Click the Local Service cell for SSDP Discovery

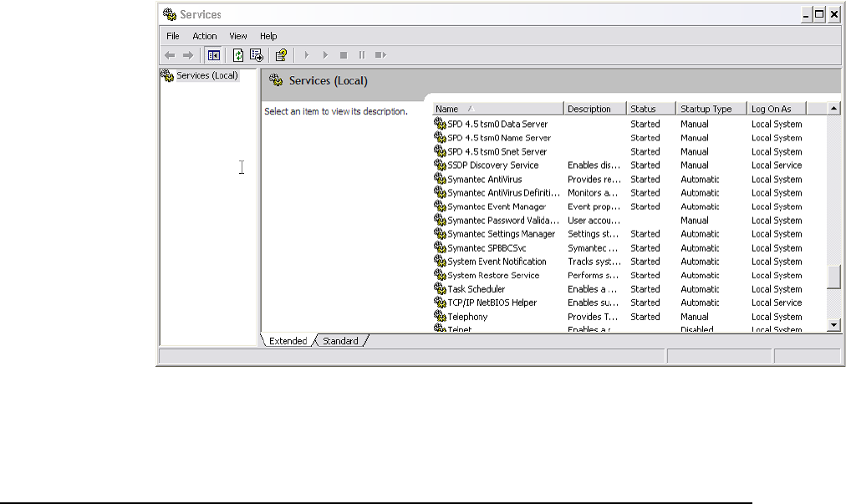coord(777,165)
